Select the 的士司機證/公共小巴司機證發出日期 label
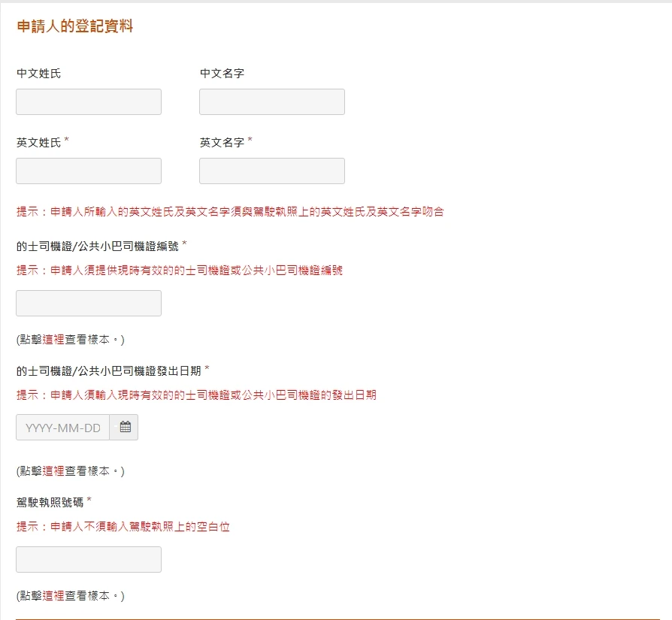672x620 pixels. [x=109, y=371]
